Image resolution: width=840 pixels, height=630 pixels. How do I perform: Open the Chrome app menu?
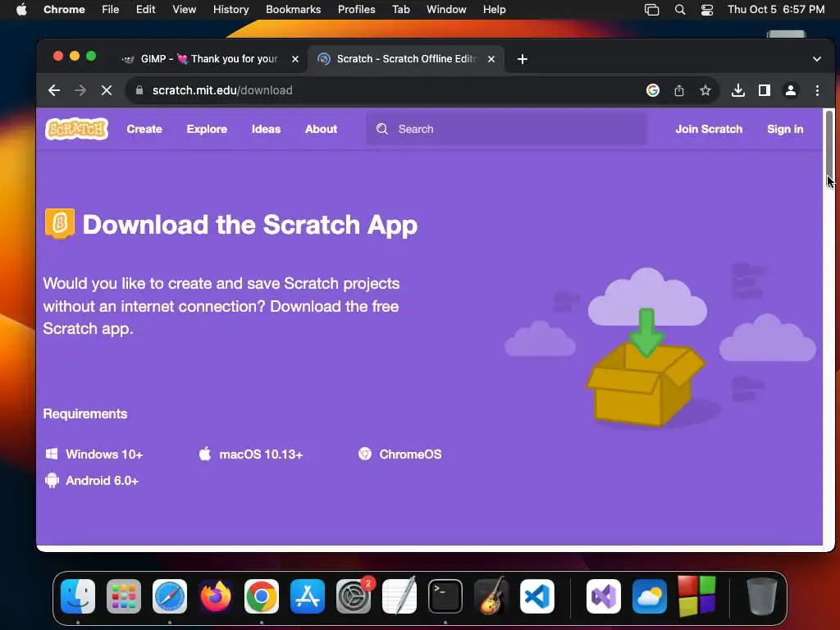(x=64, y=10)
